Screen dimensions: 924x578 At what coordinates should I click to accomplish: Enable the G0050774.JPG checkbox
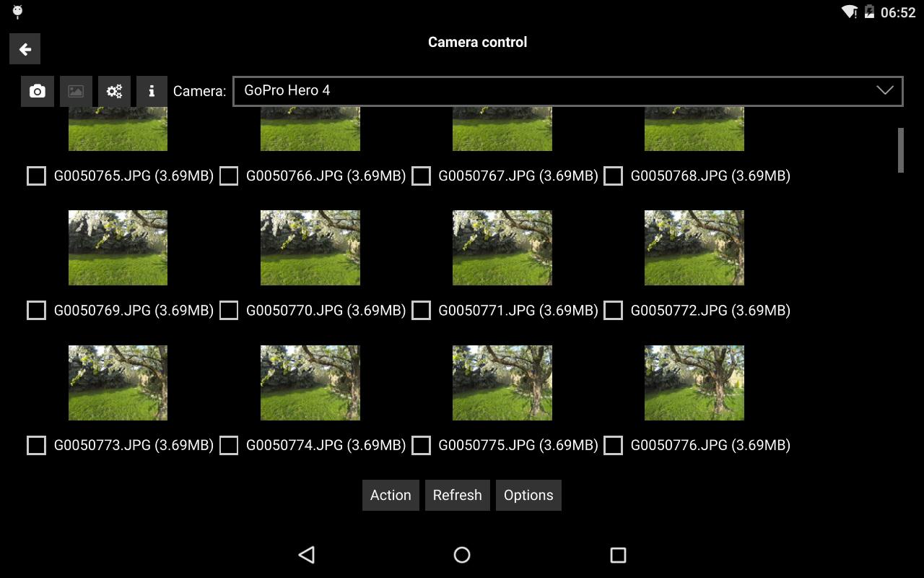tap(229, 445)
